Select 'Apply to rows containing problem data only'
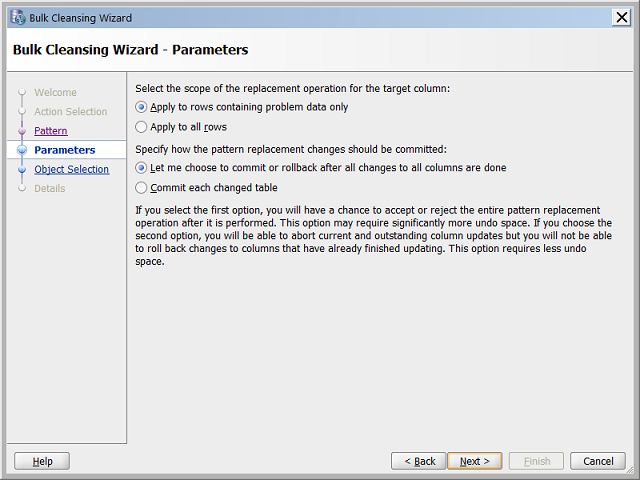 tap(142, 107)
